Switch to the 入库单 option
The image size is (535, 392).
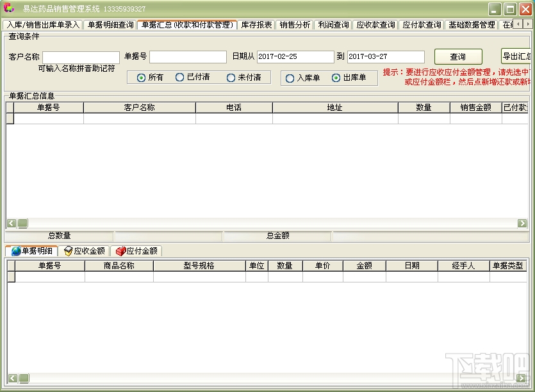[x=290, y=78]
